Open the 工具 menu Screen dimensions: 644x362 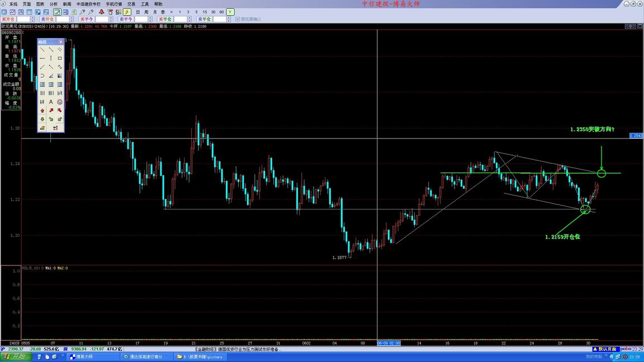(x=145, y=4)
